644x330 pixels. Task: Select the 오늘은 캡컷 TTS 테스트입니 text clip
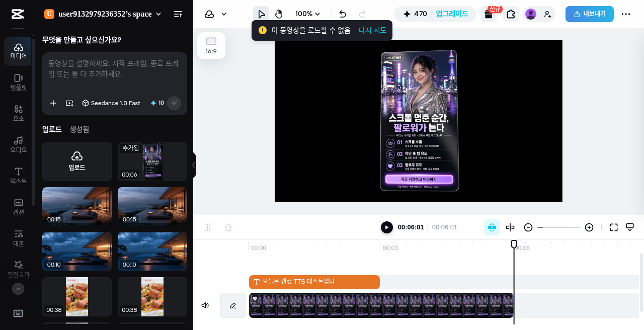coord(314,282)
